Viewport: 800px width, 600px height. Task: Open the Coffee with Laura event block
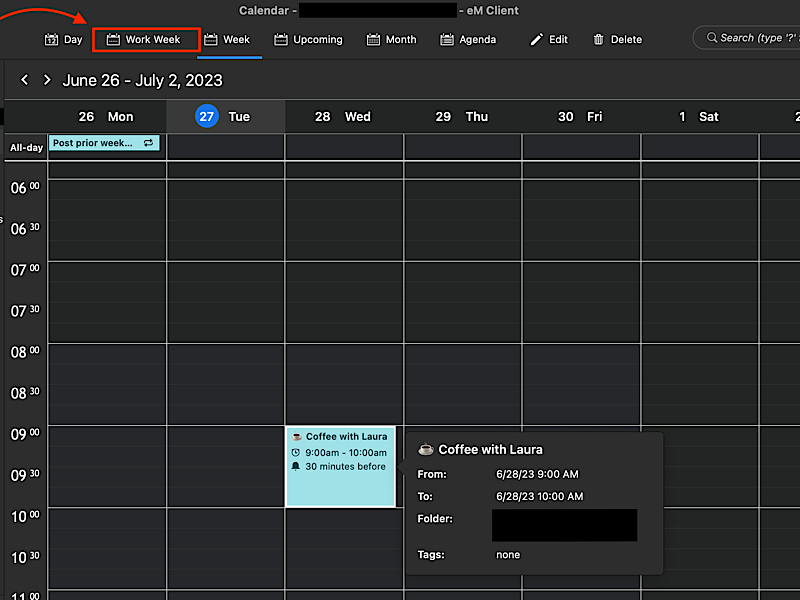tap(340, 470)
